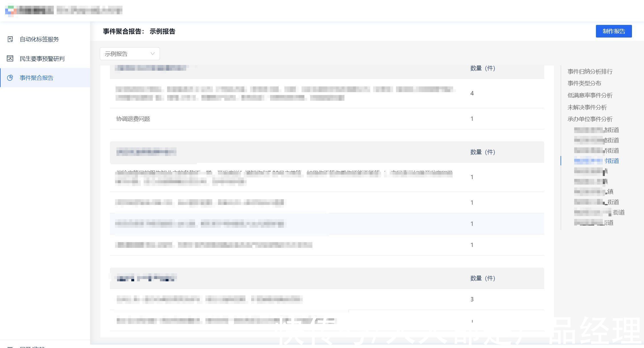Click the logo in the top header

[x=11, y=11]
